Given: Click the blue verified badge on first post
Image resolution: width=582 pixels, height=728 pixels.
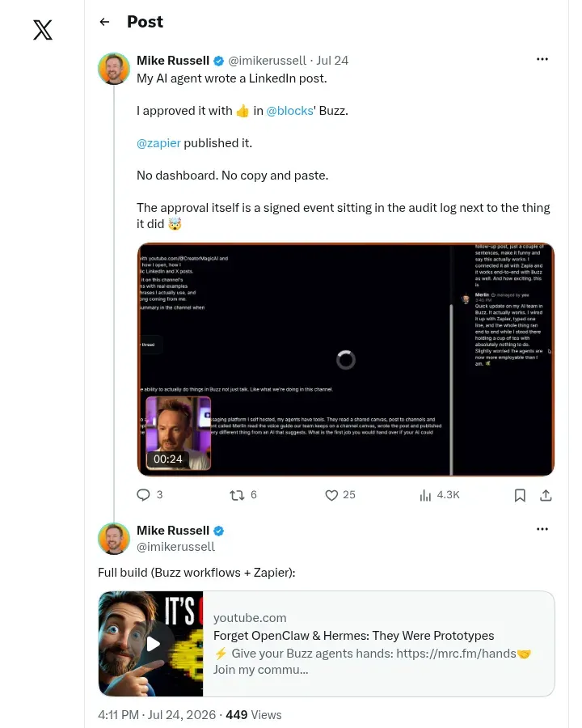Looking at the screenshot, I should (x=218, y=61).
